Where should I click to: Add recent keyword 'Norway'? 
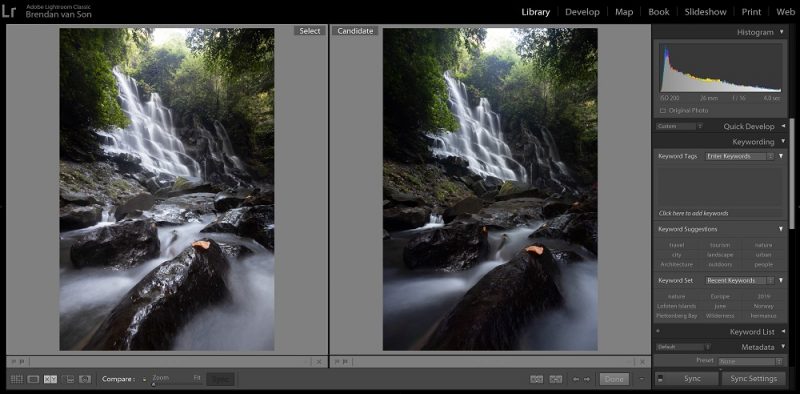pos(764,306)
